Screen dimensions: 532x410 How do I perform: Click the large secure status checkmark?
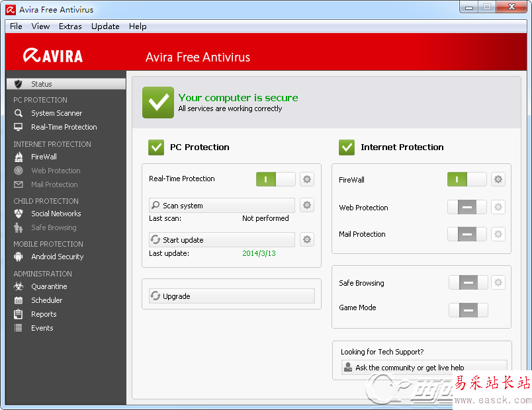(158, 102)
